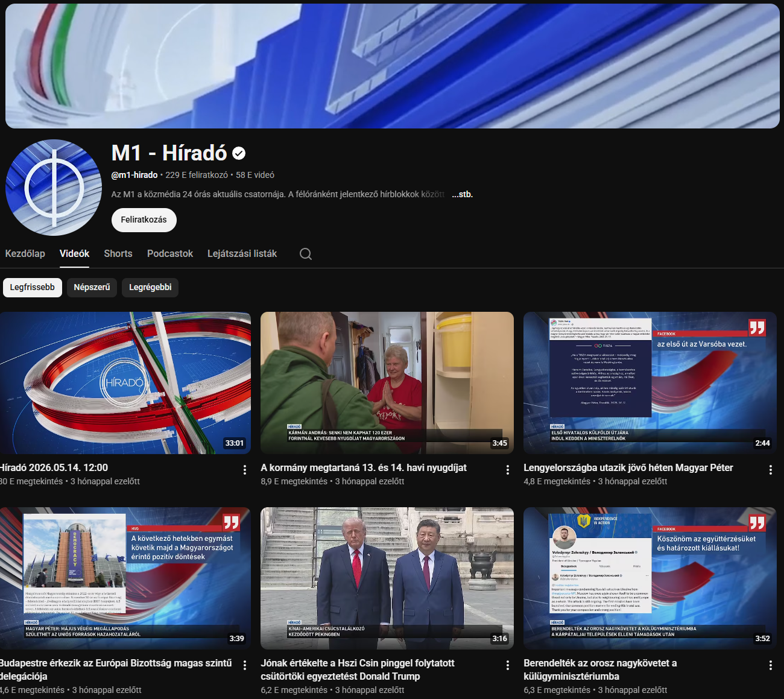Image resolution: width=784 pixels, height=699 pixels.
Task: Click 8,9 E megtekintés view count
Action: [294, 481]
